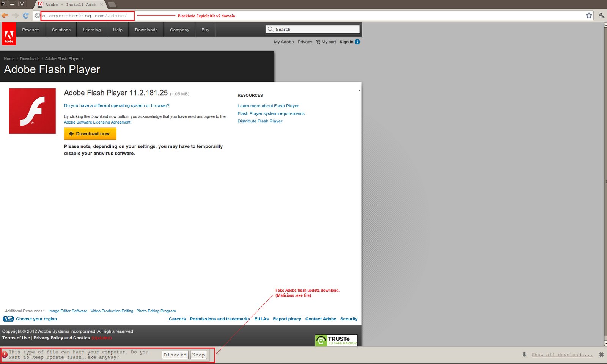Image resolution: width=607 pixels, height=364 pixels.
Task: Keep the flagged exe download
Action: point(198,355)
